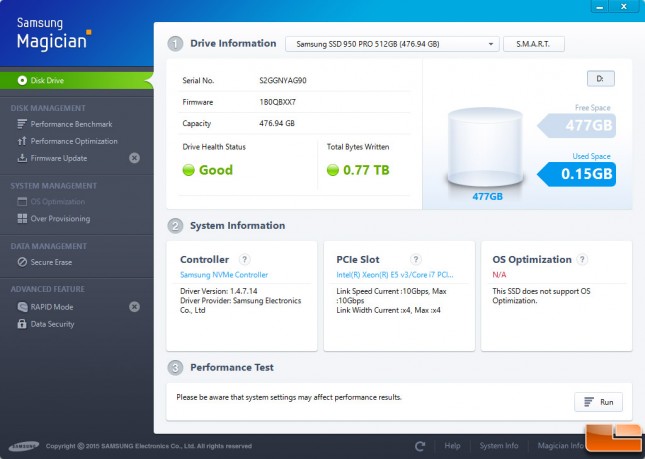
Task: Click the OS Optimization help question mark
Action: (582, 259)
